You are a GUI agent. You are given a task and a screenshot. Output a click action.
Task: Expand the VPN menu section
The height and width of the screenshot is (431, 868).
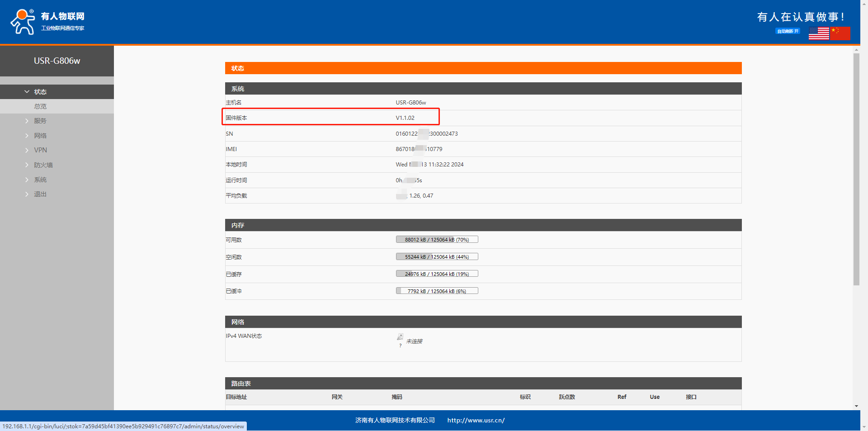pos(40,150)
